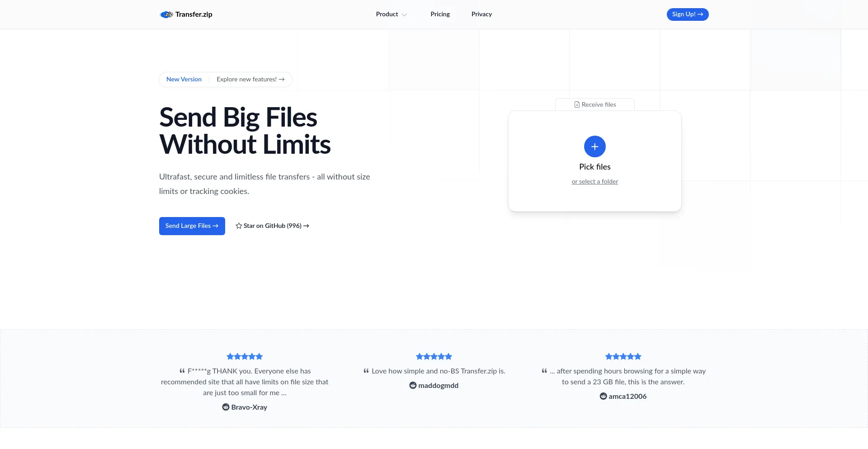Click the Receive files document icon
Screen dimensions: 868x449
tap(577, 104)
